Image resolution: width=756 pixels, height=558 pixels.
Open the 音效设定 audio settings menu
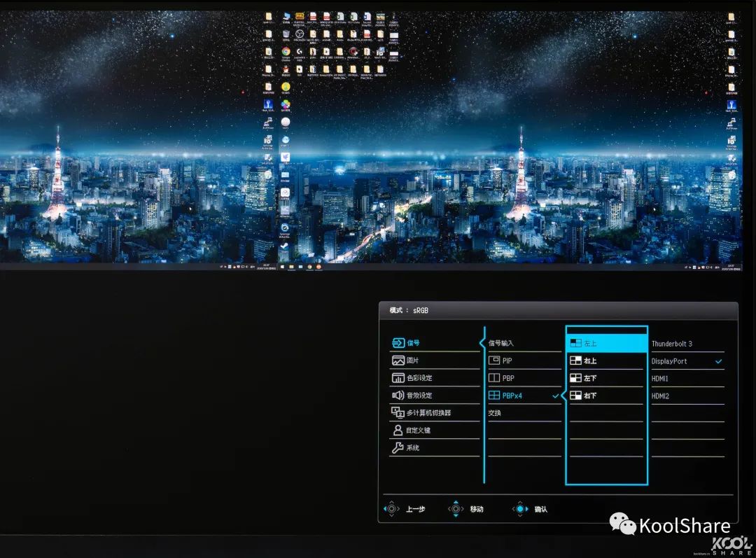point(435,395)
